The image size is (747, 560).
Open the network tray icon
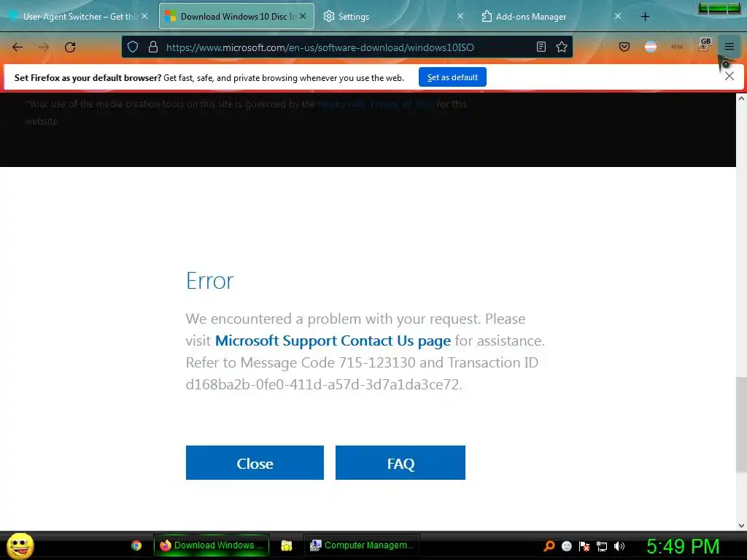tap(602, 546)
